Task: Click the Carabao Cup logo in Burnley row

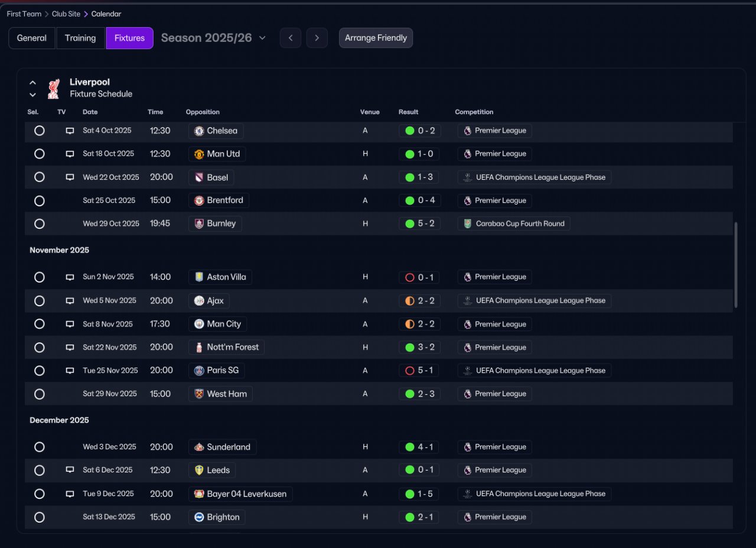Action: click(468, 223)
